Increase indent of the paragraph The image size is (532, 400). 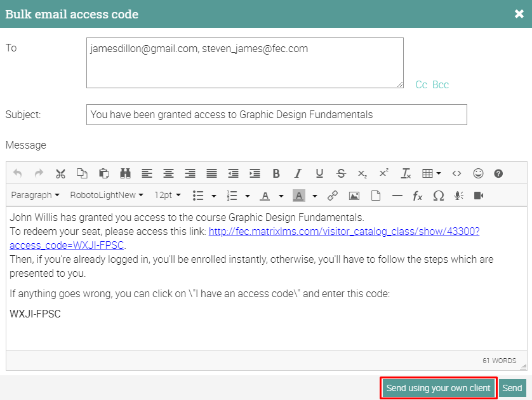pyautogui.click(x=255, y=173)
